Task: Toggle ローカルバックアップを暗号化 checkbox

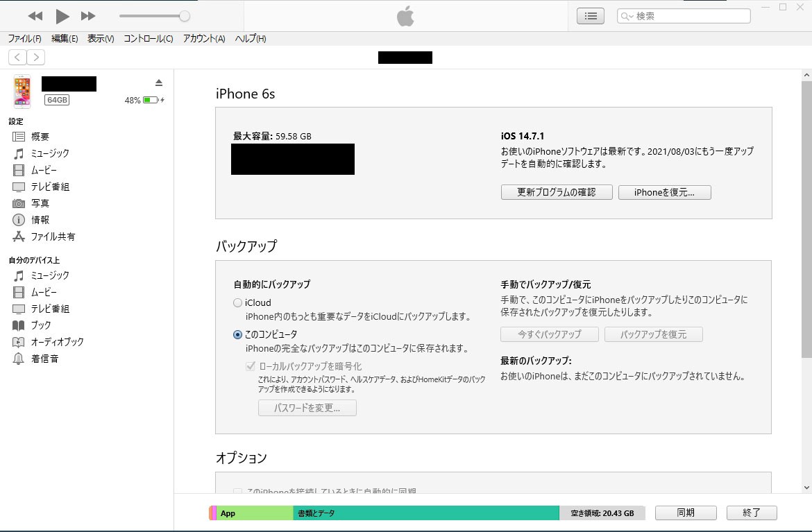Action: point(251,366)
